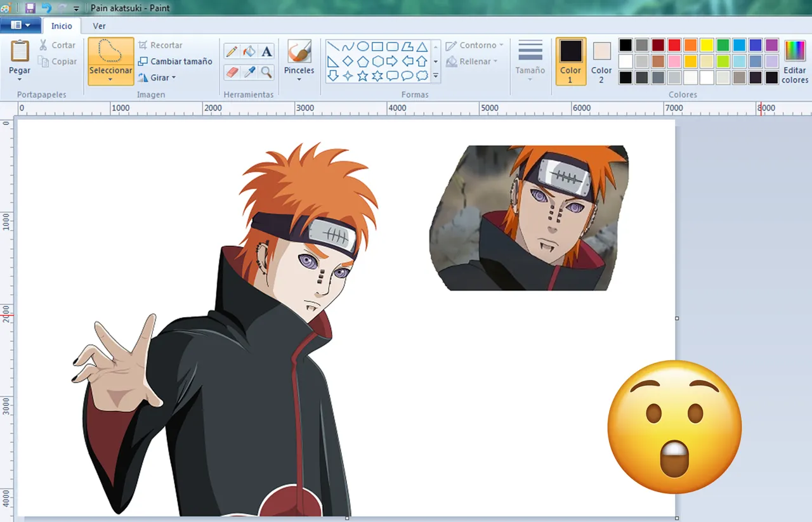Choose the straight Line shape
Screen dimensions: 812x522
point(333,47)
